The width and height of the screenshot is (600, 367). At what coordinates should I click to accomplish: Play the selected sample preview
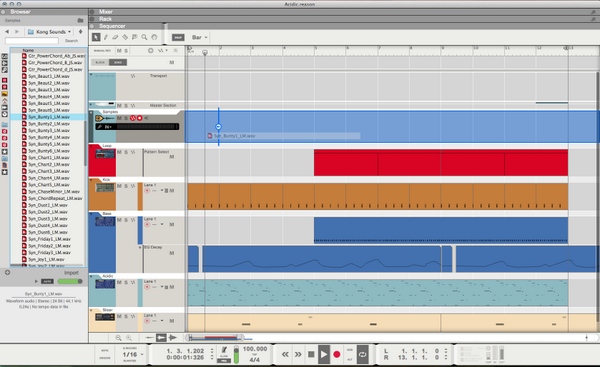point(36,281)
